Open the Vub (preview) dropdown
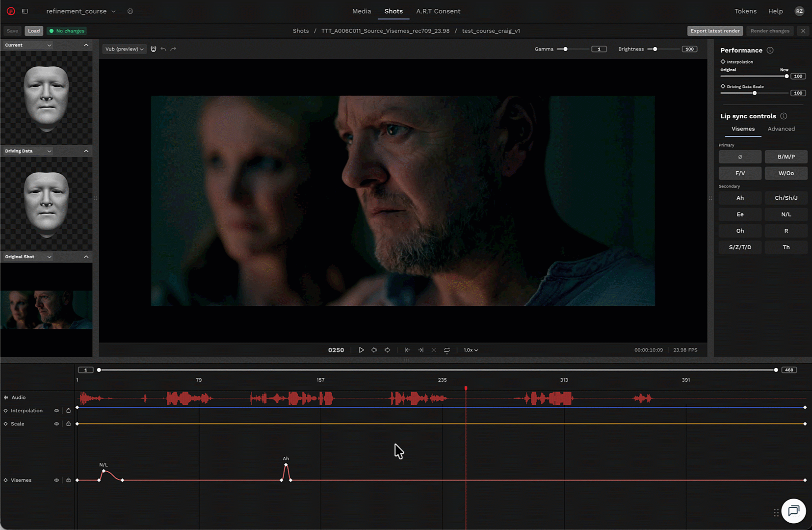Viewport: 812px width, 530px height. click(125, 49)
